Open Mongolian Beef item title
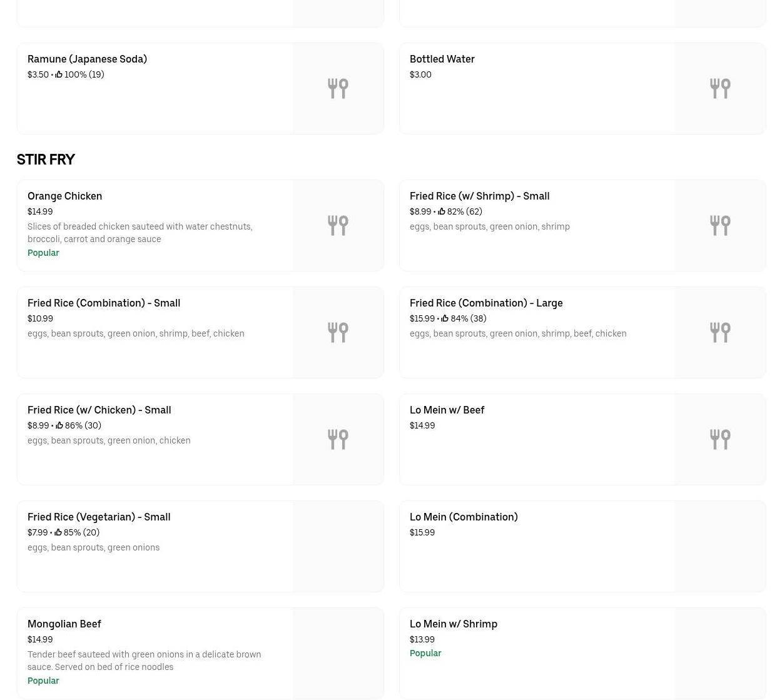The height and width of the screenshot is (700, 782). click(x=64, y=624)
